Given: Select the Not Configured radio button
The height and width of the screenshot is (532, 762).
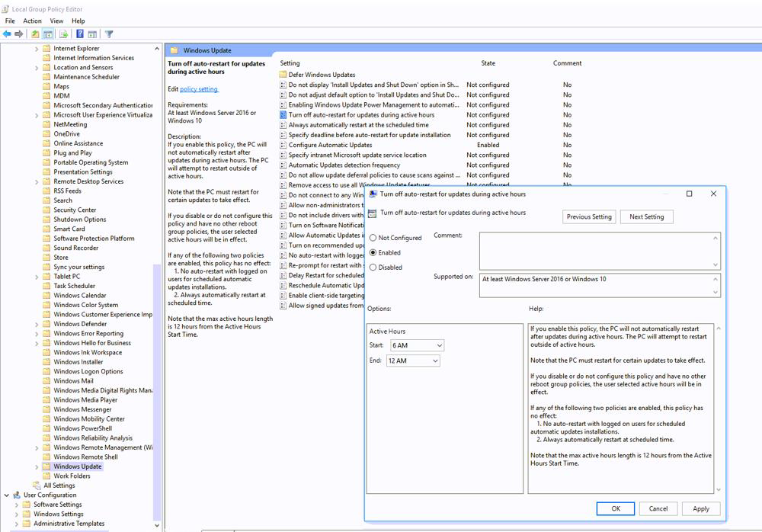Looking at the screenshot, I should [373, 238].
